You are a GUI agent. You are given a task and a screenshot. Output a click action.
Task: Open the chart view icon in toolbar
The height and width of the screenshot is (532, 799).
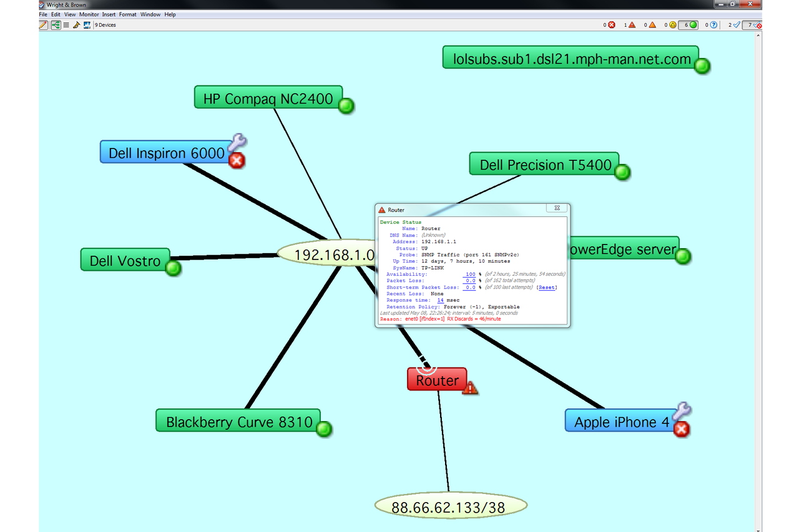tap(87, 25)
